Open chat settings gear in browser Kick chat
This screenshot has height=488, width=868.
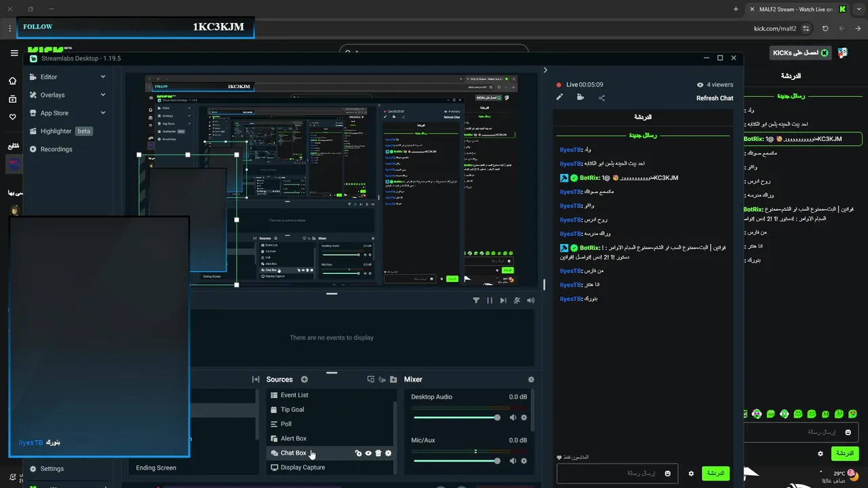coord(821,453)
